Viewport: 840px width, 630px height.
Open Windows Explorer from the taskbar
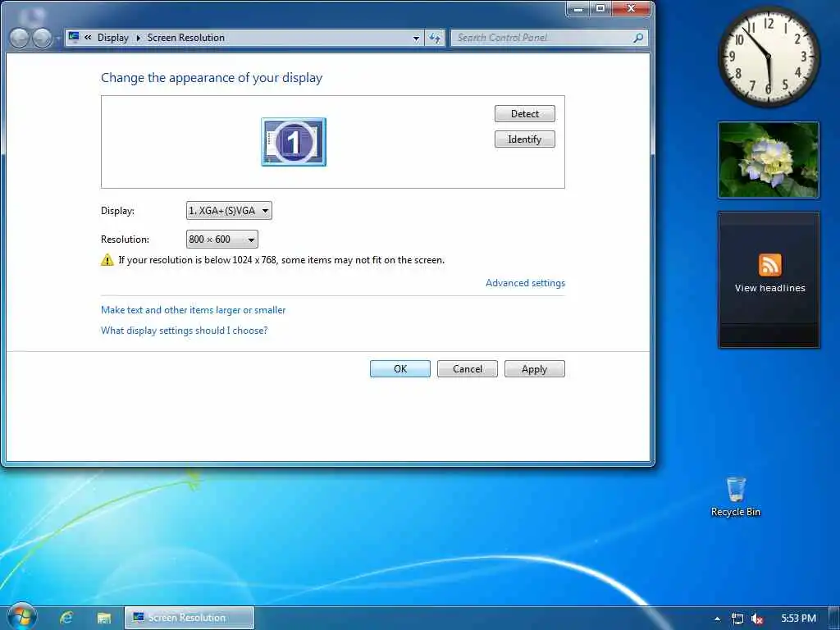click(104, 618)
